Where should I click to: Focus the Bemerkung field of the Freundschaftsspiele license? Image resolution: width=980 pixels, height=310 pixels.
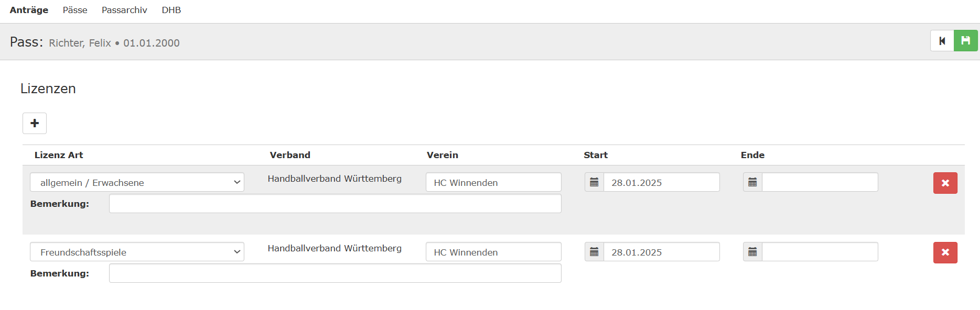[335, 273]
